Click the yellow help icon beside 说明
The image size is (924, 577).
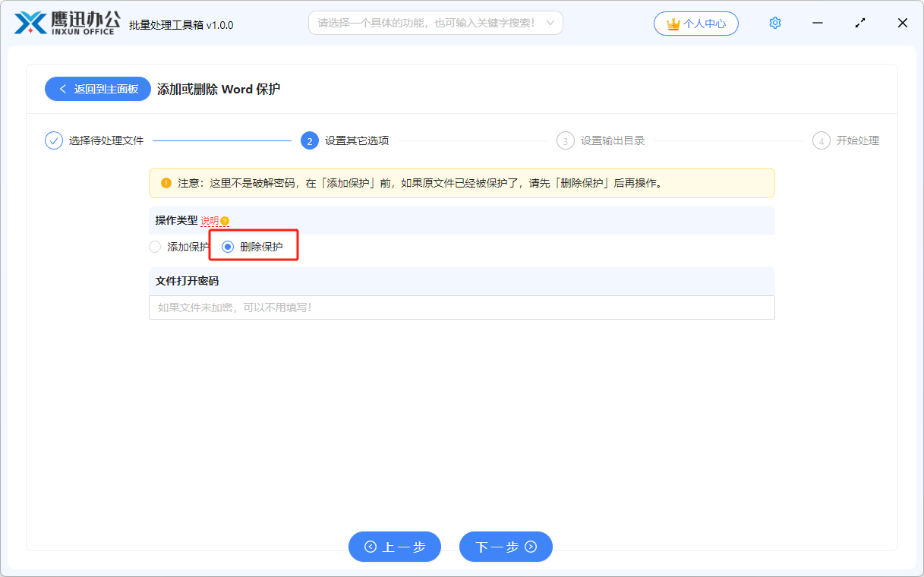tap(225, 221)
